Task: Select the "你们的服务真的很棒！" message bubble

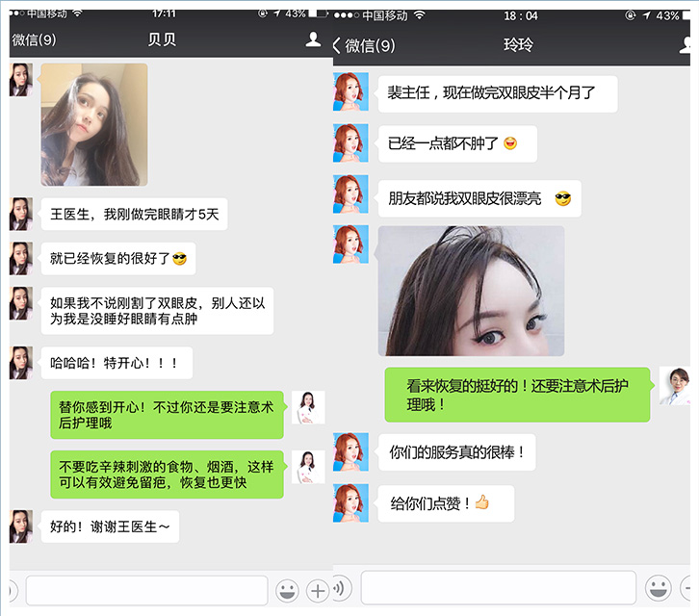Action: click(x=456, y=451)
